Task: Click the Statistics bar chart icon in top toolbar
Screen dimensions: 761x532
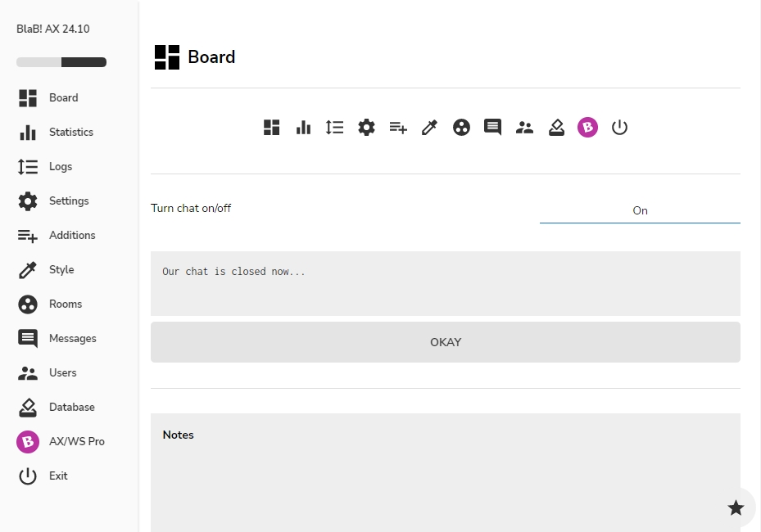Action: pos(303,128)
